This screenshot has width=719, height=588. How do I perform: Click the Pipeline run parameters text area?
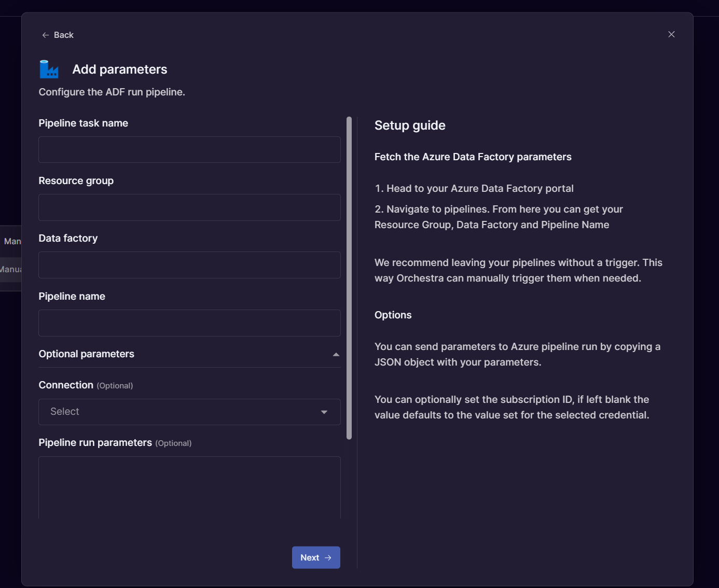coord(189,487)
